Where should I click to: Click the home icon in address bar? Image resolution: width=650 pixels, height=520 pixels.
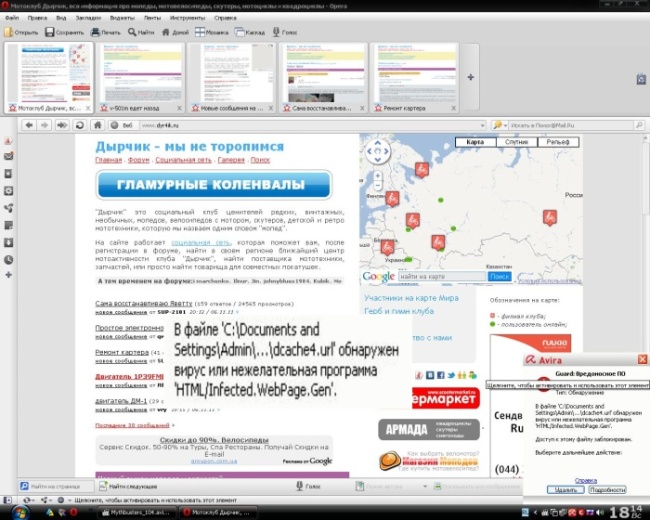point(98,125)
